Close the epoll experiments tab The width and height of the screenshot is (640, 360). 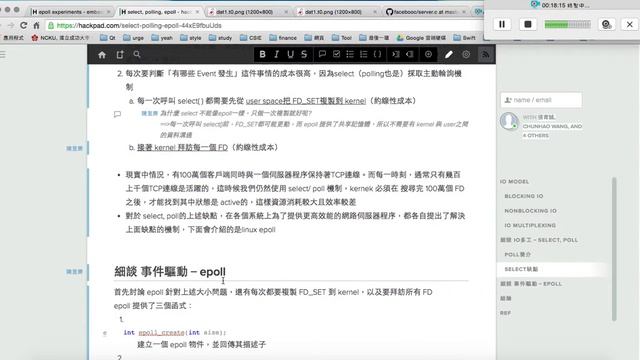click(109, 12)
